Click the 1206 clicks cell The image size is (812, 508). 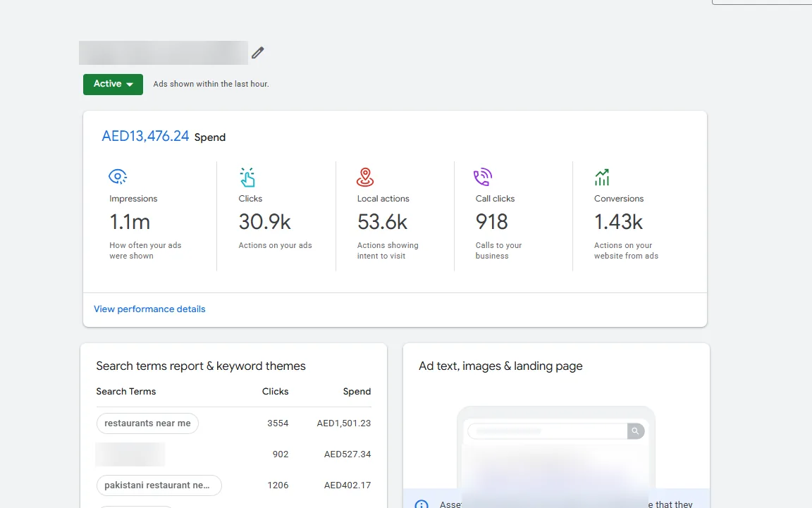click(x=278, y=485)
